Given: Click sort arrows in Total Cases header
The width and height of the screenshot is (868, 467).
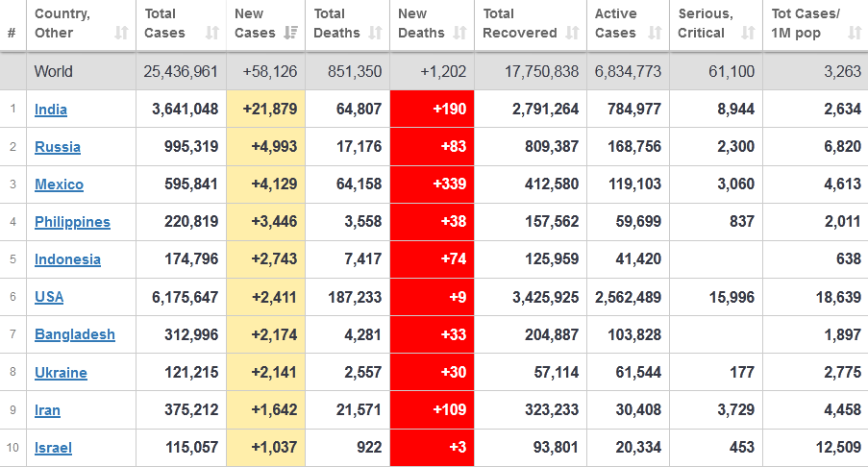Looking at the screenshot, I should 212,33.
